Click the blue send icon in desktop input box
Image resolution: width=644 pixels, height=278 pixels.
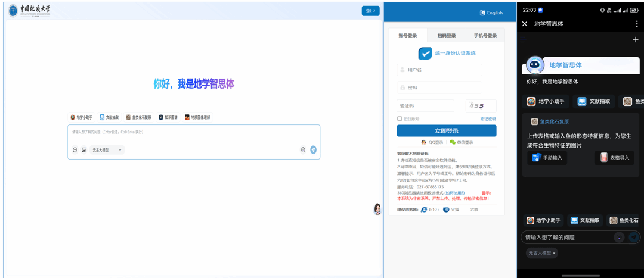tap(313, 150)
